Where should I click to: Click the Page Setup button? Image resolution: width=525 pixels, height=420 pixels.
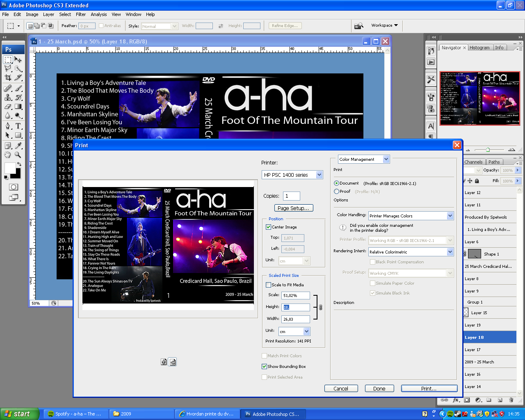coord(293,208)
